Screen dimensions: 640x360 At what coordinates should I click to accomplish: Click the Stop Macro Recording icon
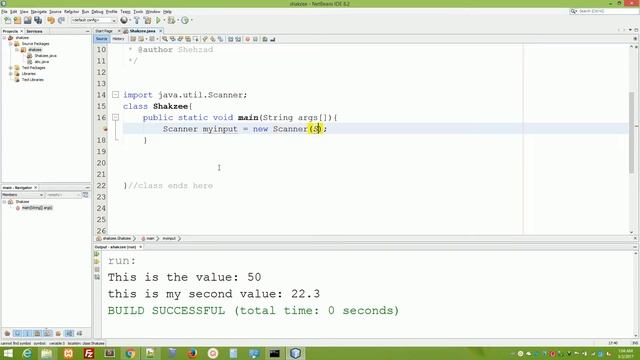pos(255,39)
